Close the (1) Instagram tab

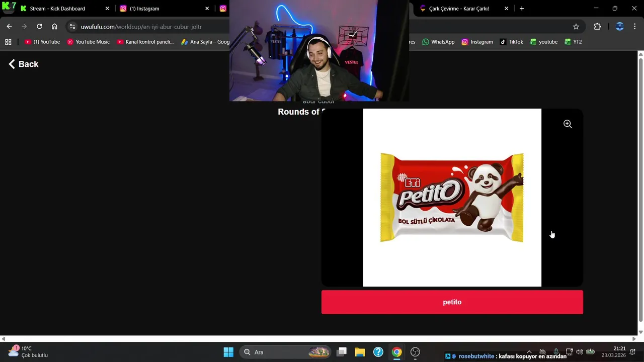207,9
